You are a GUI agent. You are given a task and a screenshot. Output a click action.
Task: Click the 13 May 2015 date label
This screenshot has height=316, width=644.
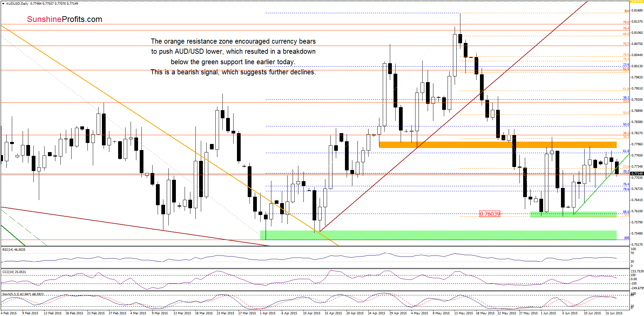pos(463,313)
